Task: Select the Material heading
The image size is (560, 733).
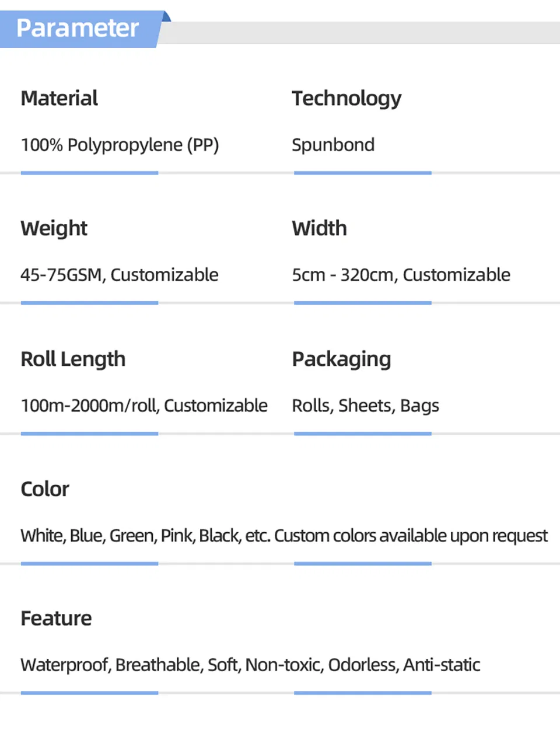Action: (60, 98)
